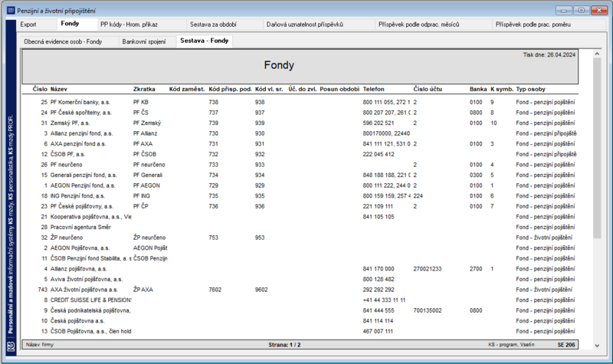Image resolution: width=613 pixels, height=364 pixels.
Task: Close the Penzijní a životní připojištění window
Action: (599, 11)
